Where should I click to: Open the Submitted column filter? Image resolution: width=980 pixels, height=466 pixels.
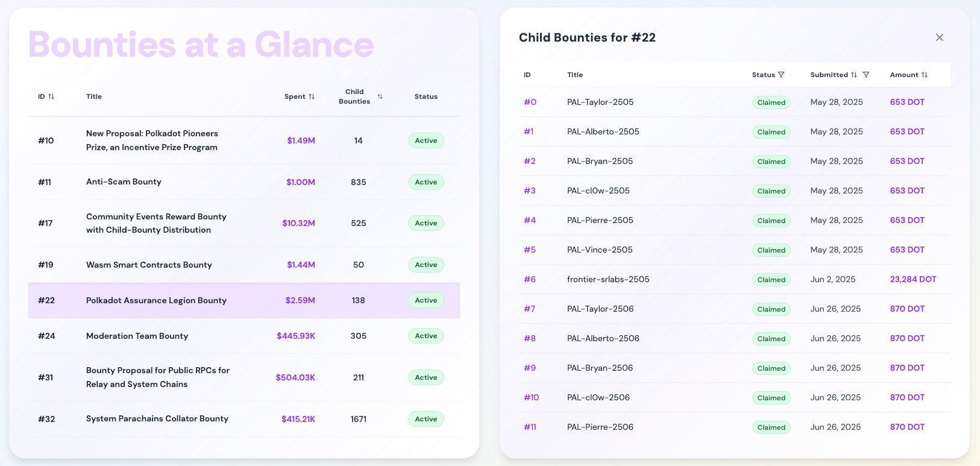(866, 75)
